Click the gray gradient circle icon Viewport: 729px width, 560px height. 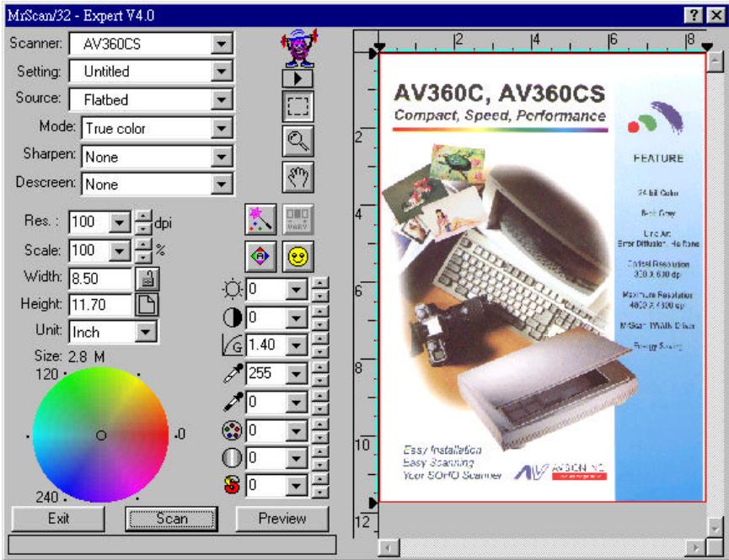pyautogui.click(x=233, y=458)
